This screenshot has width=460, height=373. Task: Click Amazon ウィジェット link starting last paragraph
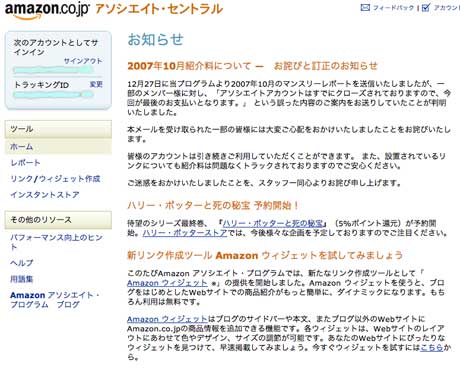(167, 319)
